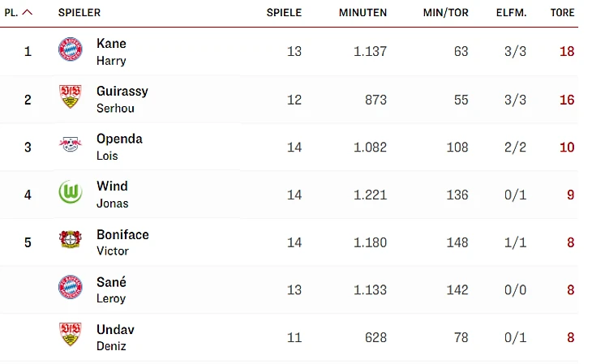Click Bayern Munich logo beside Harry Kane
The height and width of the screenshot is (364, 592).
pos(71,50)
